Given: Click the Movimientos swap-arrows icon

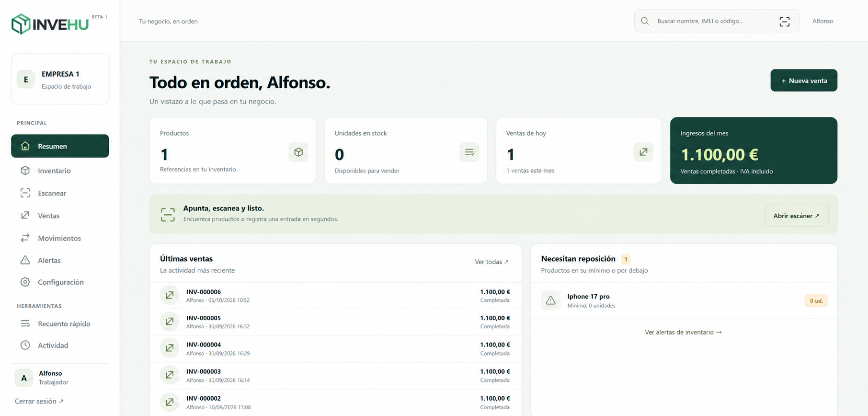Looking at the screenshot, I should pos(25,238).
